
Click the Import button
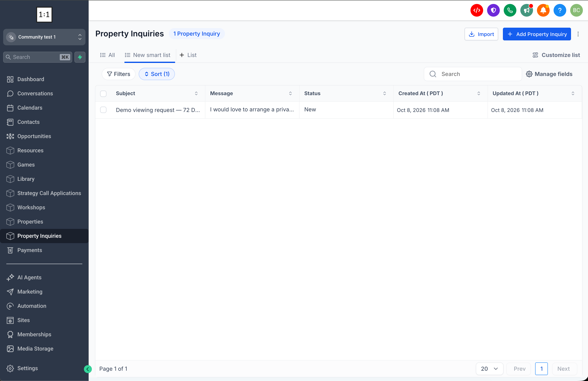(481, 34)
